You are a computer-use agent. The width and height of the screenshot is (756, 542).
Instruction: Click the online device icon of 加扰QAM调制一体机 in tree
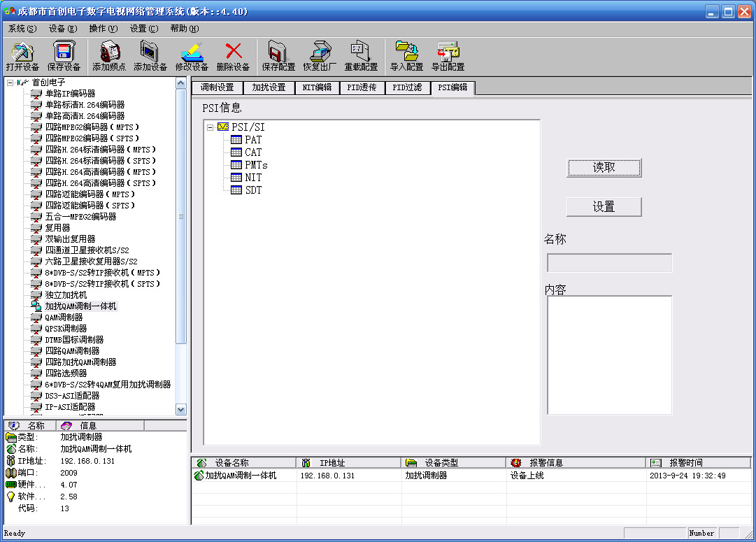point(36,306)
